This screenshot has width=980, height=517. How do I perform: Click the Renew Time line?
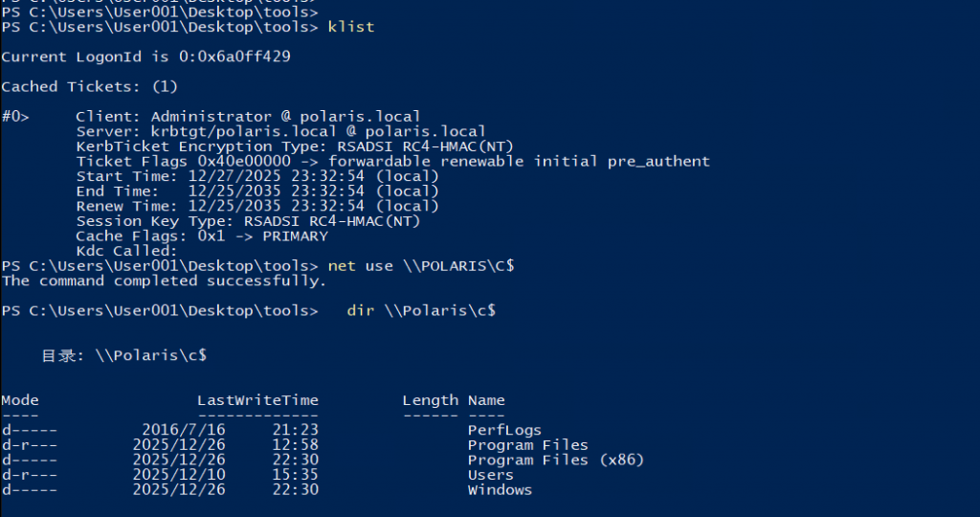point(257,206)
